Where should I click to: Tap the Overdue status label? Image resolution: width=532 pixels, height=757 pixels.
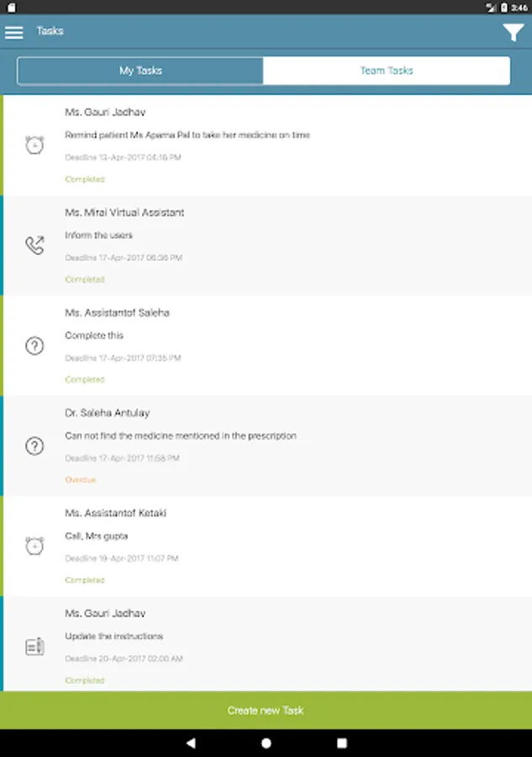coord(81,479)
